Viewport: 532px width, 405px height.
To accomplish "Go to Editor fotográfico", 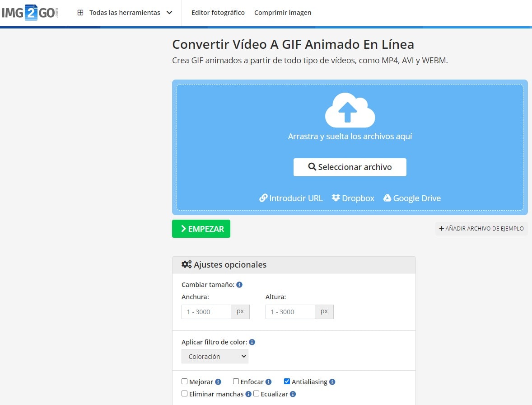I will [218, 13].
